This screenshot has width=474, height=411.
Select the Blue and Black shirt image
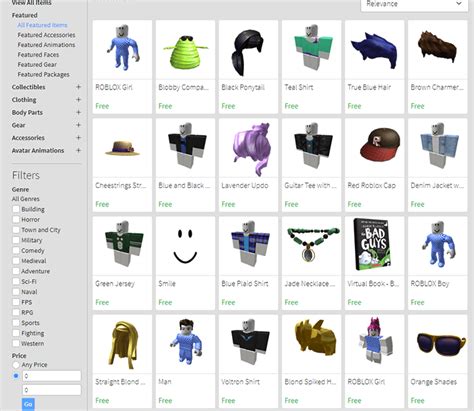point(185,148)
